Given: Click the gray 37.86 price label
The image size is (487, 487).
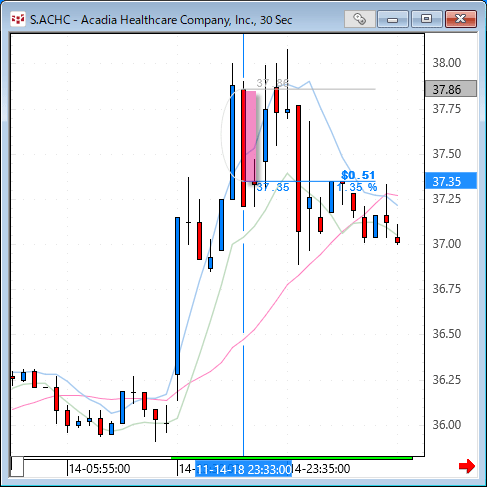Looking at the screenshot, I should [x=451, y=89].
